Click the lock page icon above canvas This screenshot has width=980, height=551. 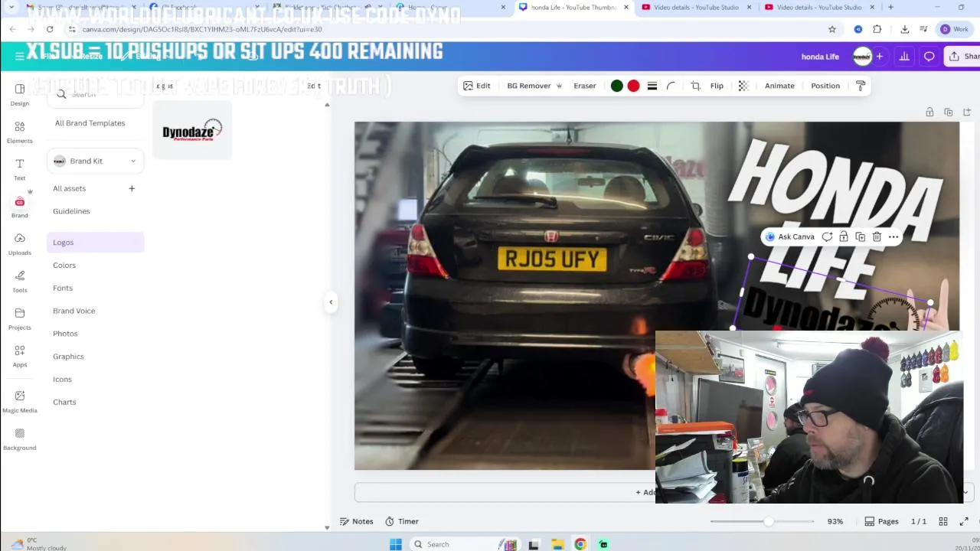(x=929, y=112)
